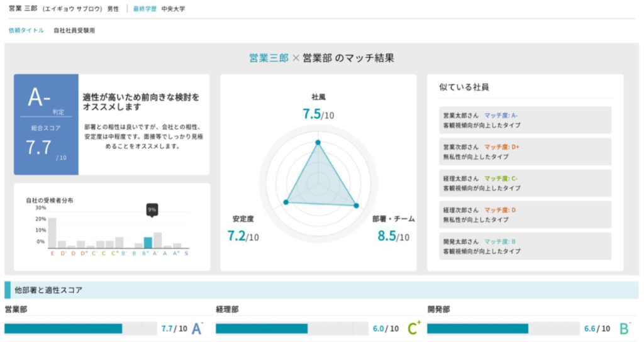Click the 他部署と適性スコア section header
This screenshot has height=342, width=644.
coord(50,290)
